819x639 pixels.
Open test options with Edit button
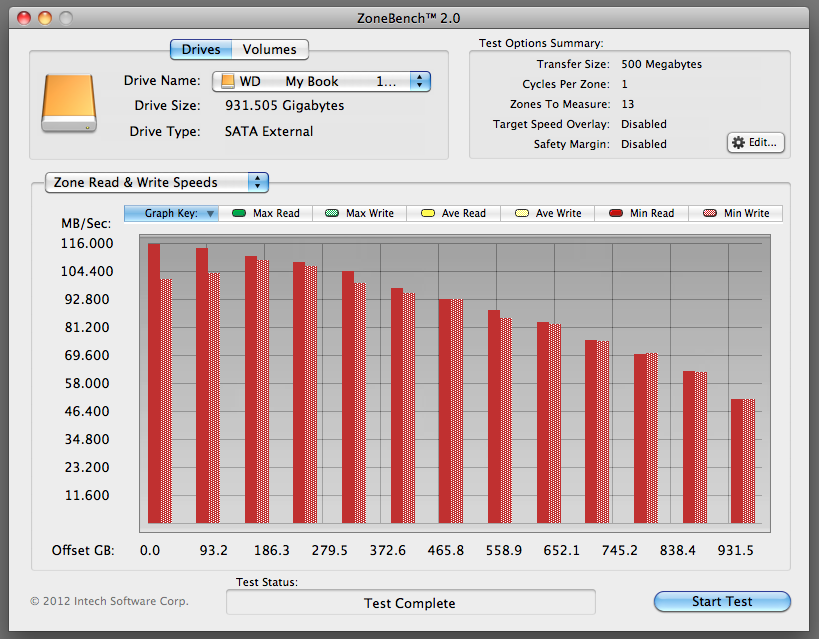756,143
